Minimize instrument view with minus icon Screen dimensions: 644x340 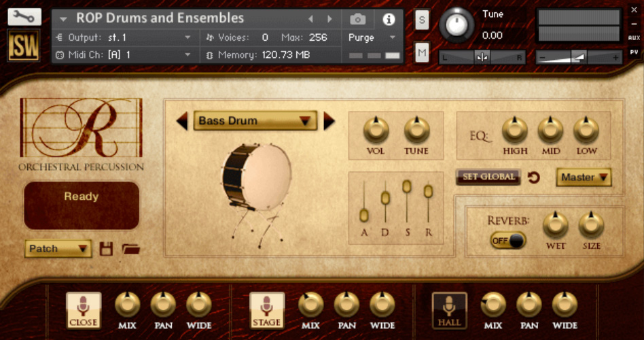[x=634, y=24]
